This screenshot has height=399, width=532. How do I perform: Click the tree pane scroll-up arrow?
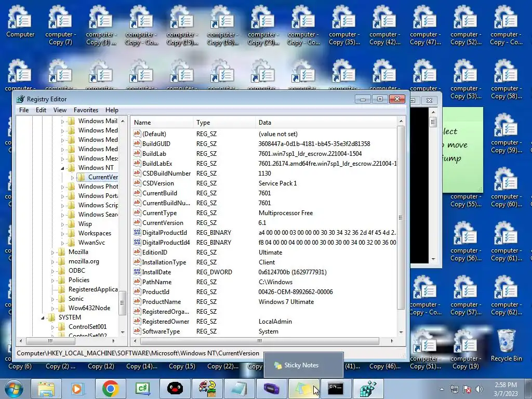click(x=123, y=121)
